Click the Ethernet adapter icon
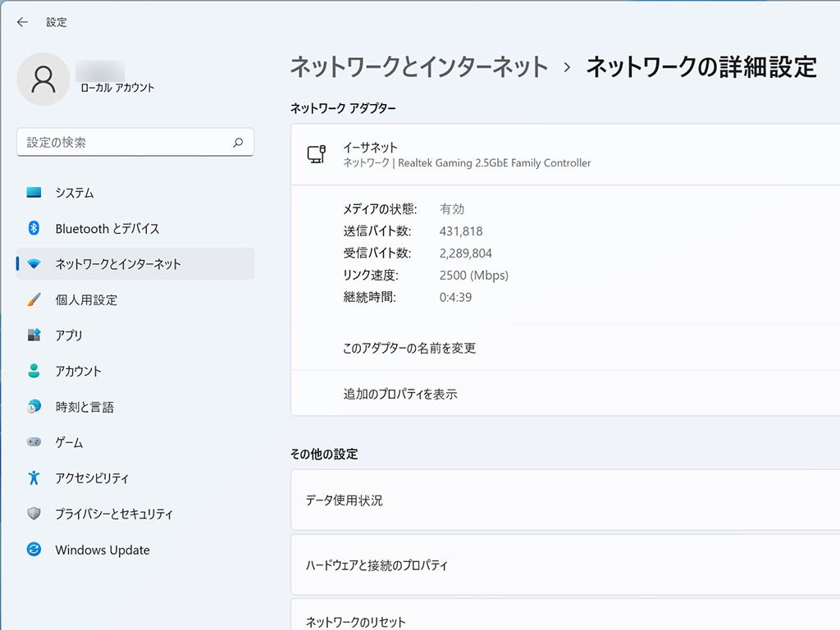840x630 pixels. (317, 154)
